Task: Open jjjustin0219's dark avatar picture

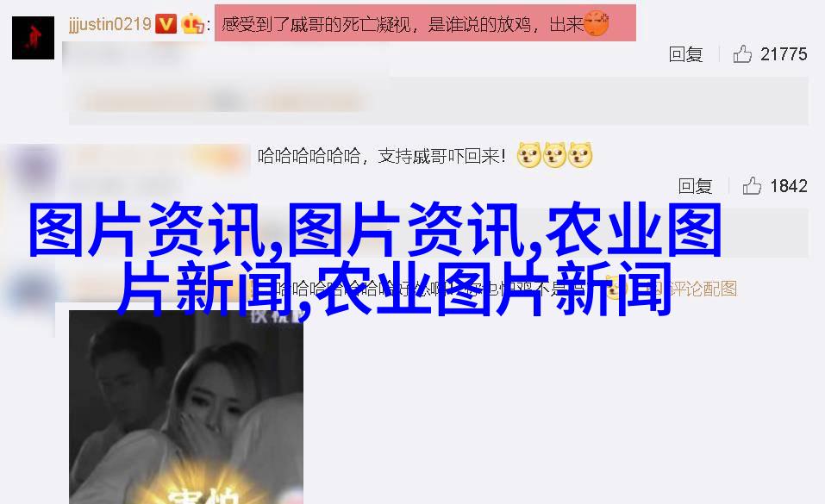Action: coord(33,37)
